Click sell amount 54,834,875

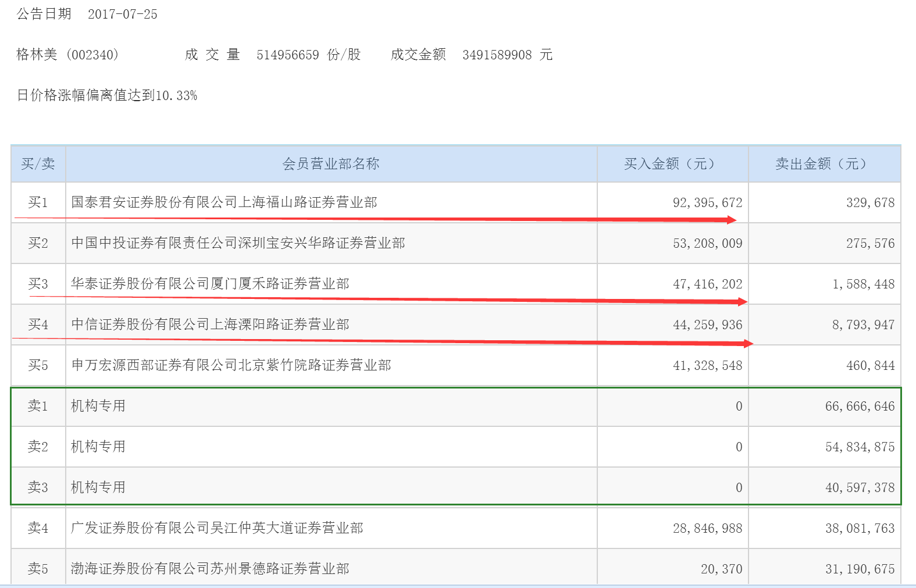(x=860, y=447)
